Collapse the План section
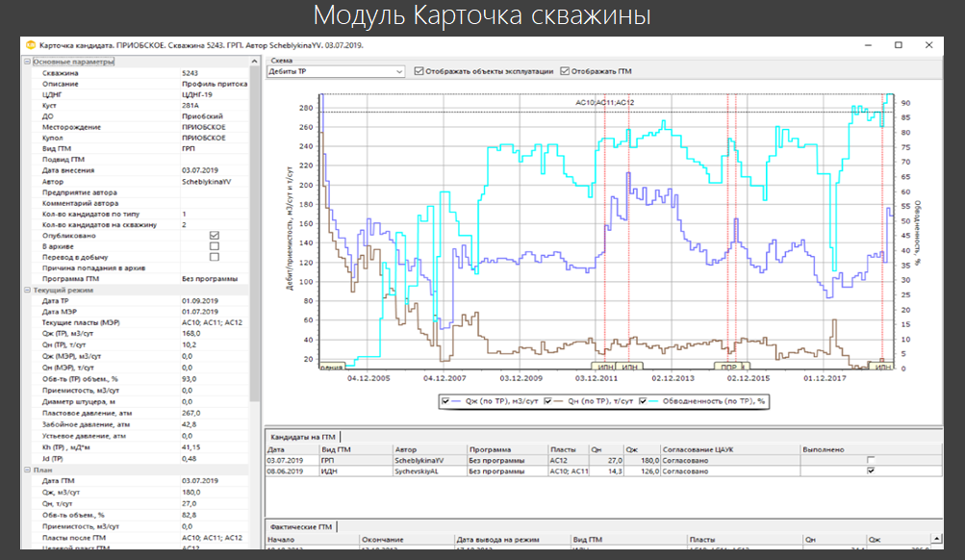 click(27, 470)
